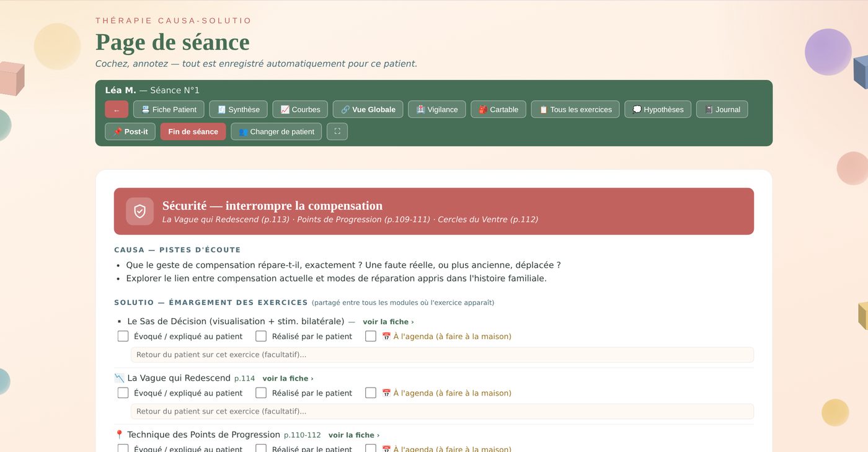Open the Cartable
The width and height of the screenshot is (868, 452).
coord(498,109)
